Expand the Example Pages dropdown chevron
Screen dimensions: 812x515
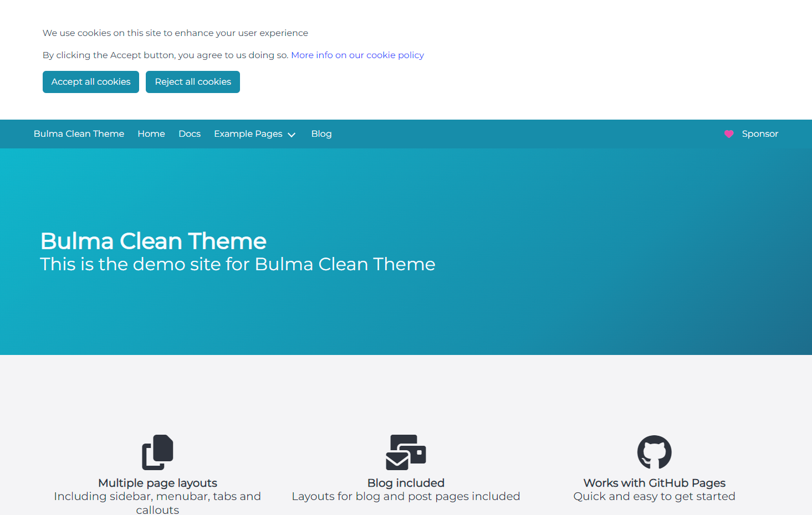(x=292, y=135)
